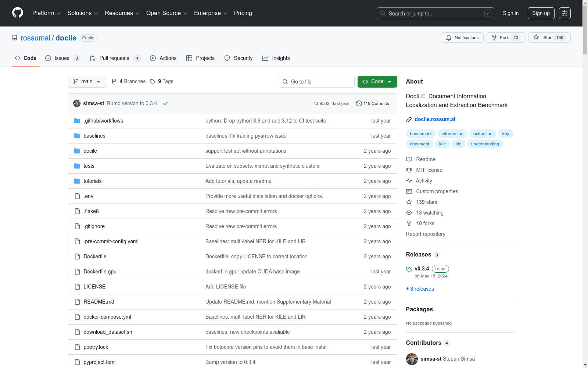Screen dimensions: 588x368
Task: Click the link icon beside docile.rossum.ai
Action: [409, 120]
